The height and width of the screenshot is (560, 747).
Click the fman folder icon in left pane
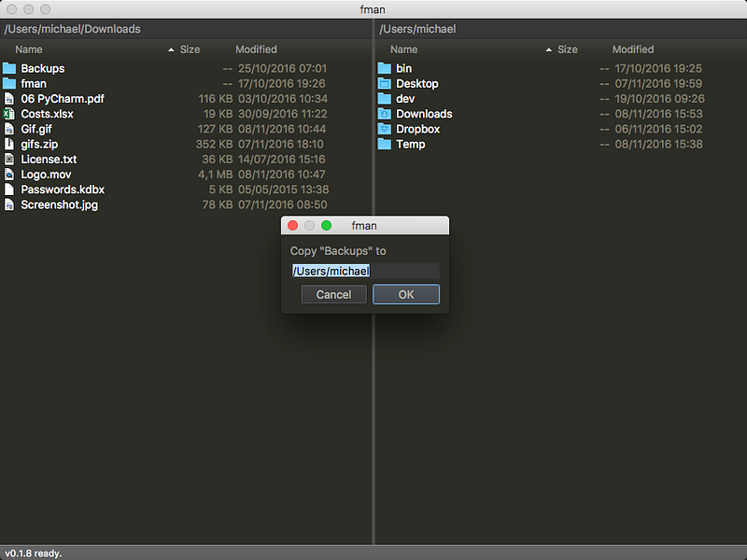point(9,84)
